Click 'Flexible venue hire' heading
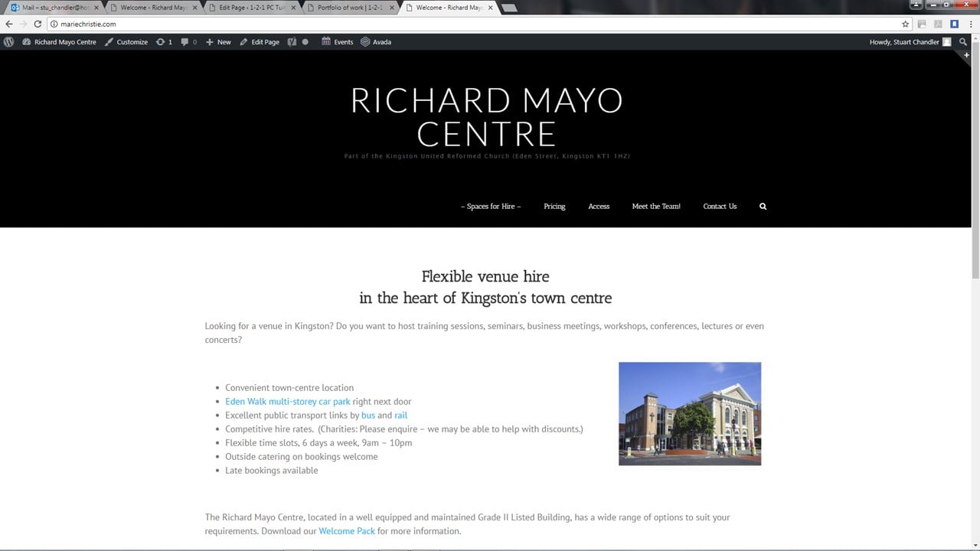This screenshot has width=980, height=551. click(x=485, y=276)
